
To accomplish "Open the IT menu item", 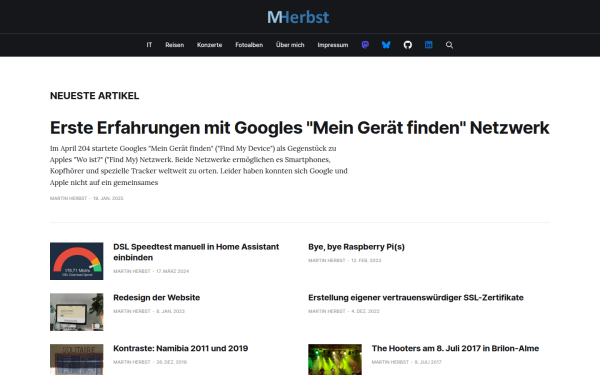I will coord(149,45).
